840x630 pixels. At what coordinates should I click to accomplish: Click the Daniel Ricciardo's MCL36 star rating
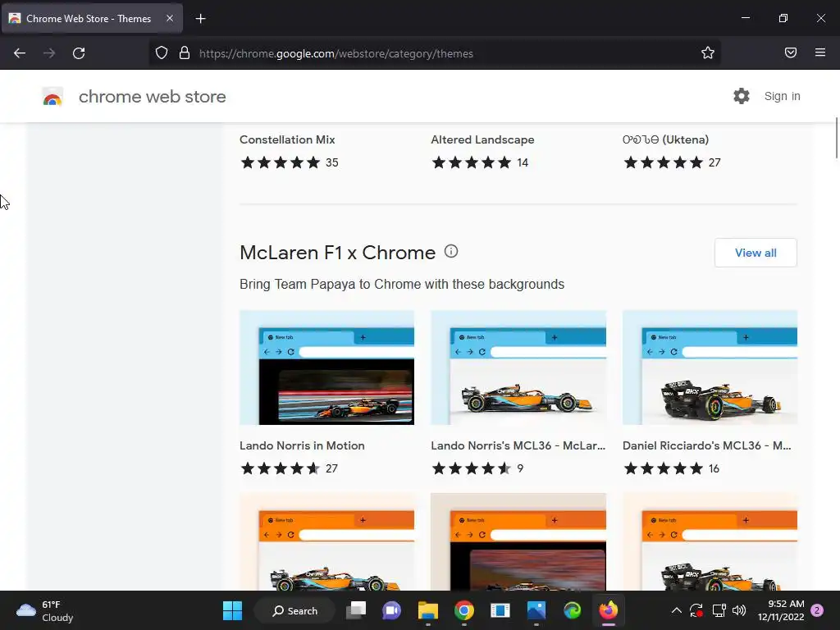click(663, 468)
